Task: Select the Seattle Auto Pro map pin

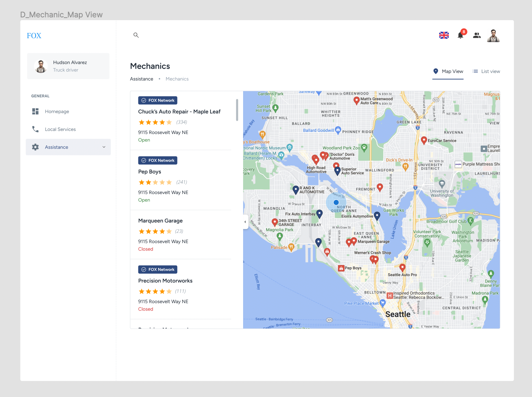Action: (x=402, y=268)
